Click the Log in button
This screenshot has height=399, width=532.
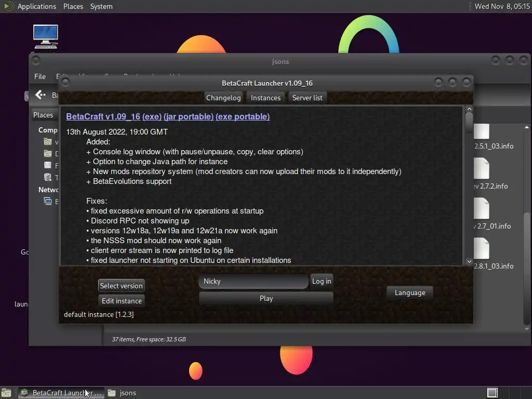pyautogui.click(x=321, y=281)
